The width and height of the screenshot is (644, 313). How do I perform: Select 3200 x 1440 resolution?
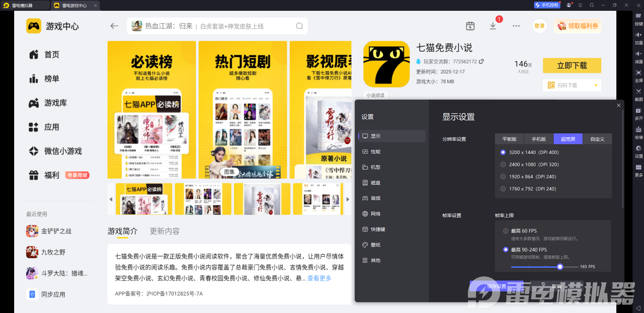pos(503,152)
